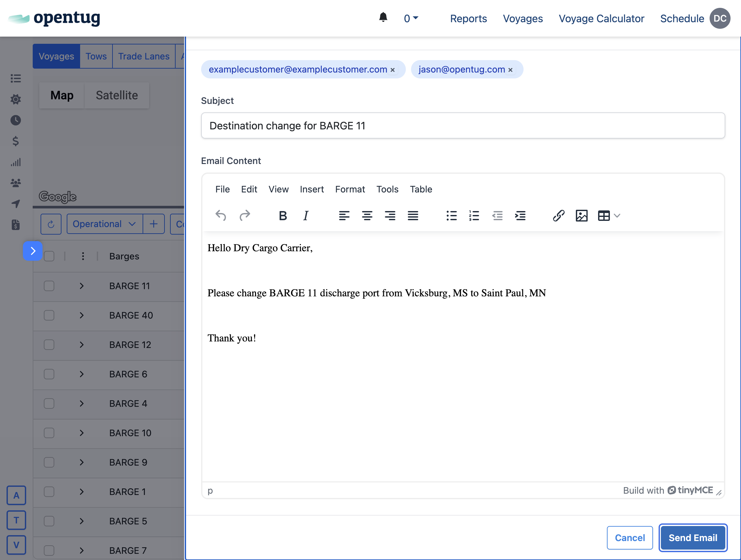
Task: Check the BARGE 11 row checkbox
Action: pos(49,286)
